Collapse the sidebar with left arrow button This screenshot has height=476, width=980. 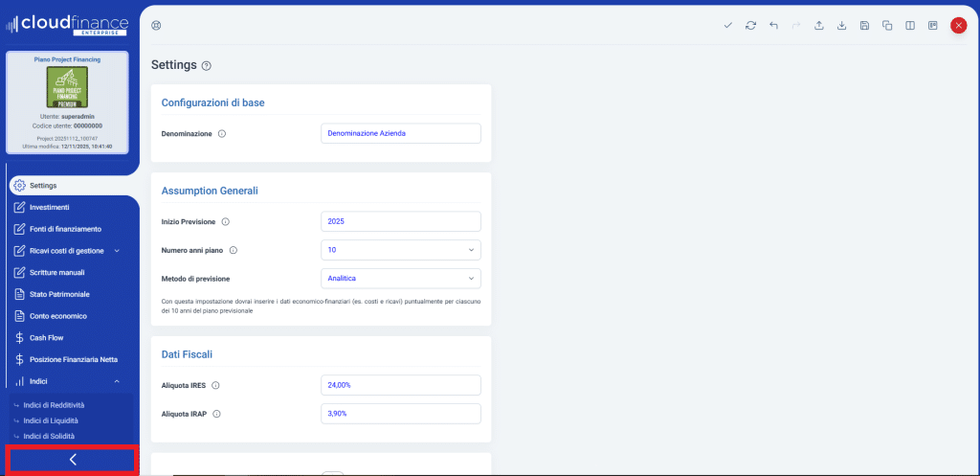point(73,460)
